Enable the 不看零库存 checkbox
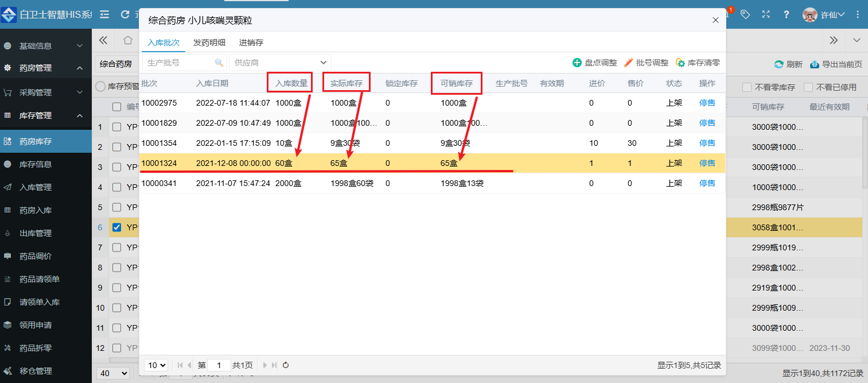 coord(747,87)
